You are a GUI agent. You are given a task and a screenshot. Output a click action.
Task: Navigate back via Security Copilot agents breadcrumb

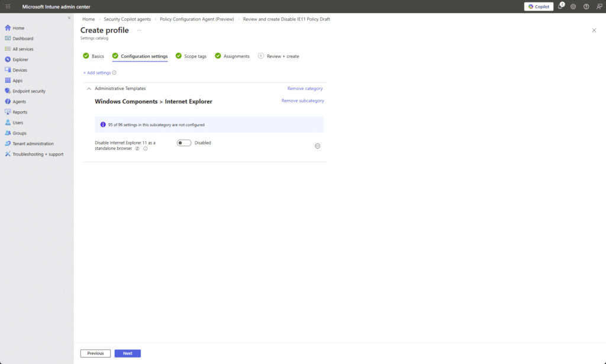pos(127,19)
